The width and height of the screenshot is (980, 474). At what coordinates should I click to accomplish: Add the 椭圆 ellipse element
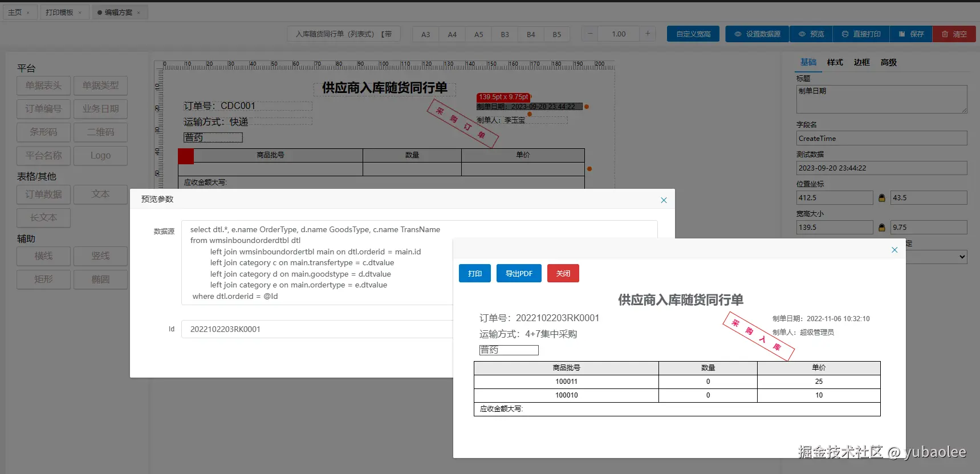click(100, 279)
